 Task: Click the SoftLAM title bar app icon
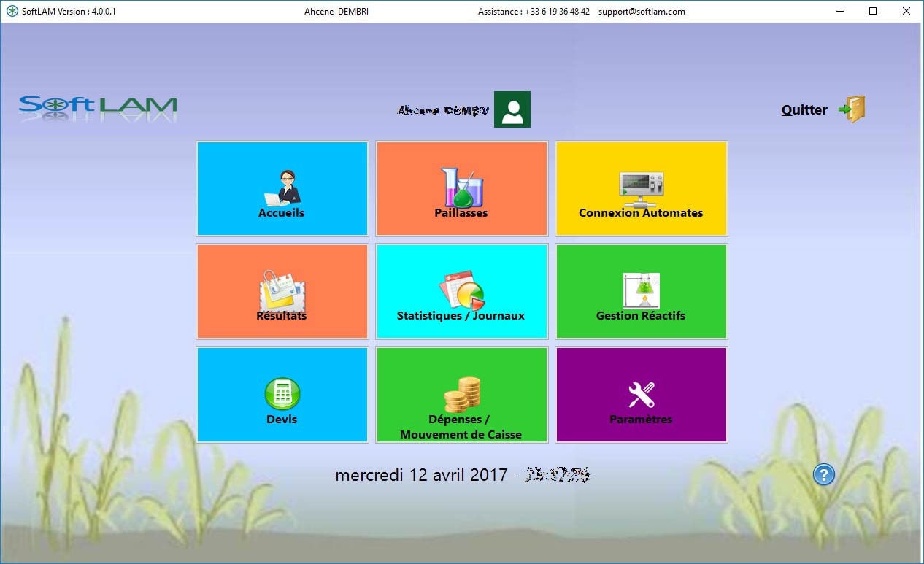[12, 11]
